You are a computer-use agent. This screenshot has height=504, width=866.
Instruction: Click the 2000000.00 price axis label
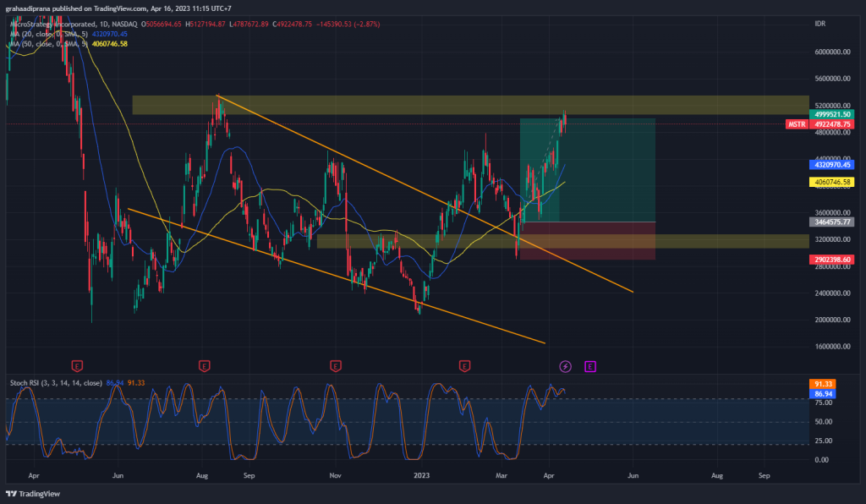832,320
